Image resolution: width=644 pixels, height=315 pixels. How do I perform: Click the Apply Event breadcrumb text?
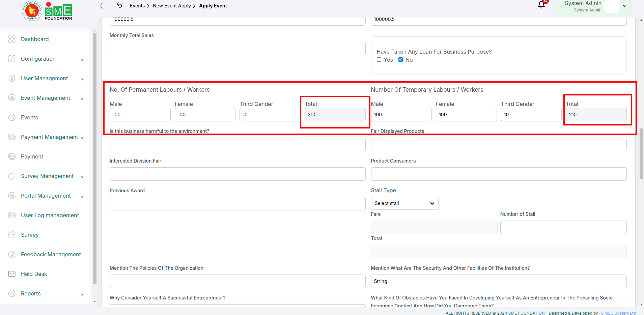pyautogui.click(x=213, y=6)
